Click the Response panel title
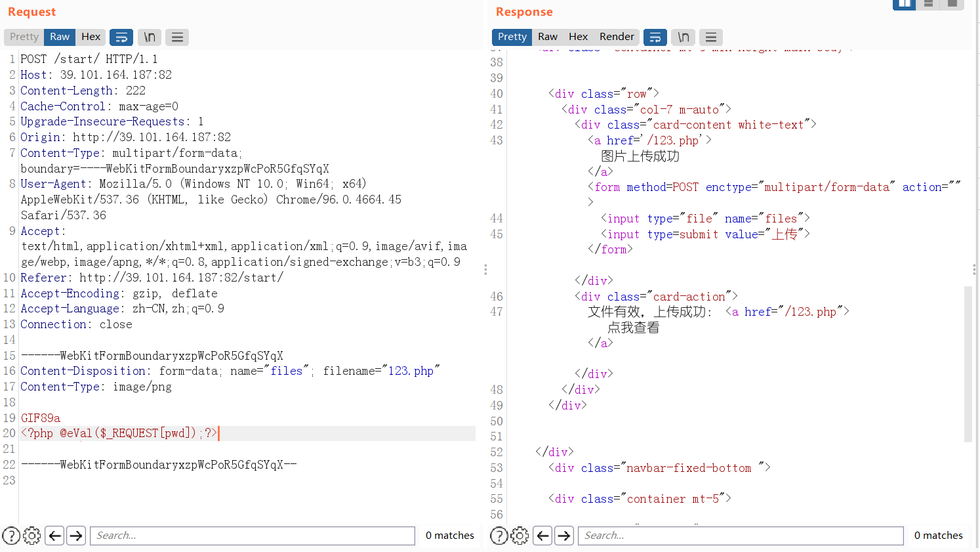This screenshot has width=980, height=552. (x=524, y=12)
